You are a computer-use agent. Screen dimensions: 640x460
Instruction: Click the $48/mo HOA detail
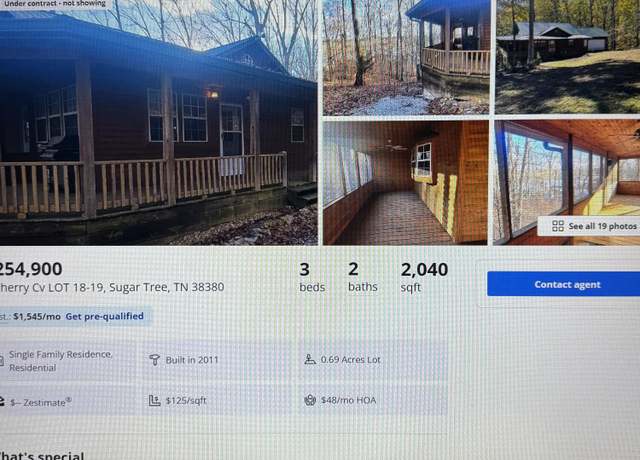(x=349, y=400)
